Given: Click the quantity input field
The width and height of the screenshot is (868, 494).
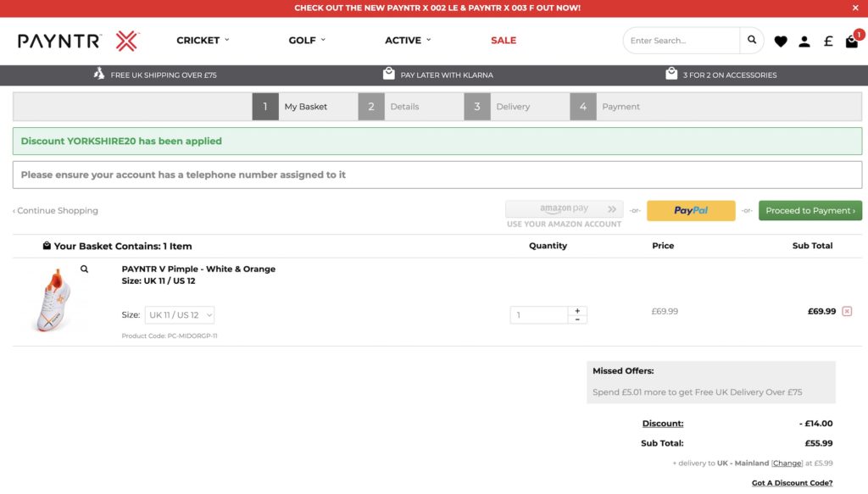Looking at the screenshot, I should click(x=538, y=314).
